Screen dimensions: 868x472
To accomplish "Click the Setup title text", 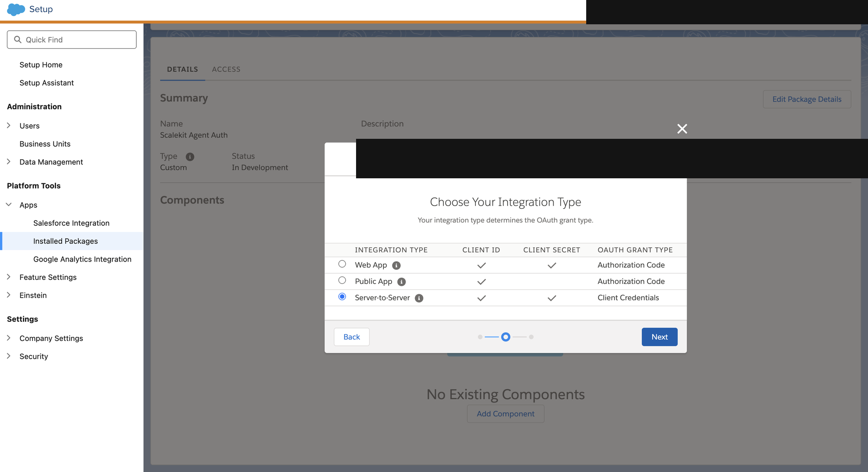I will [x=41, y=9].
